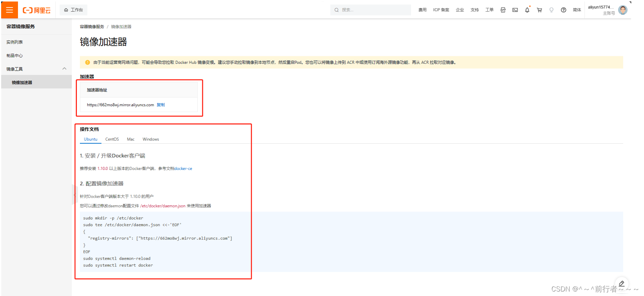
Task: Switch to the CentOS tab
Action: click(112, 139)
